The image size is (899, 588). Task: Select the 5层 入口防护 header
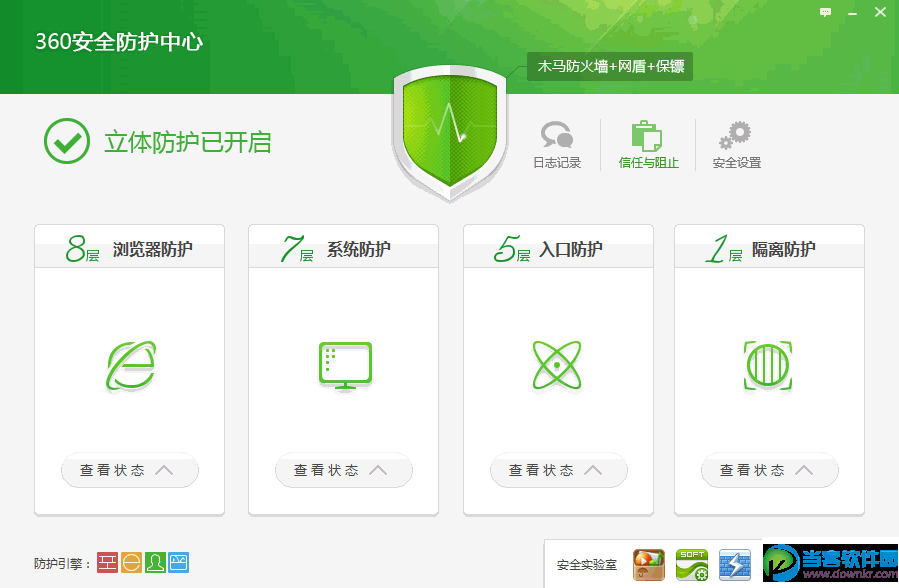(x=558, y=247)
